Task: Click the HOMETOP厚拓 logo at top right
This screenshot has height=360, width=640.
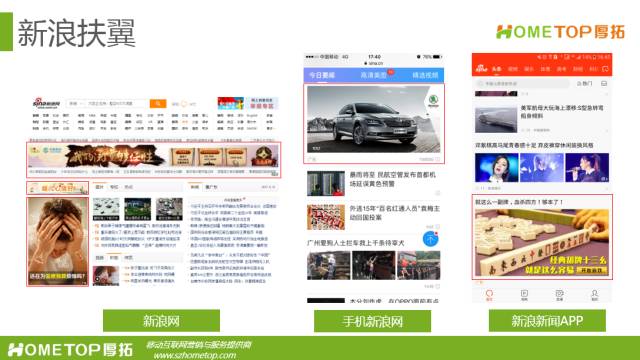Action: tap(560, 32)
